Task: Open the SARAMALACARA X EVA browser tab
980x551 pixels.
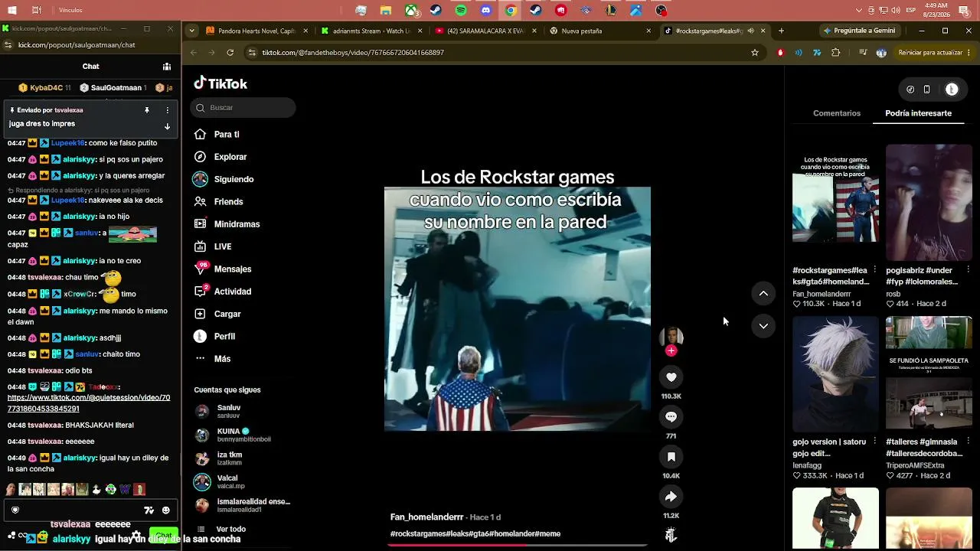Action: (x=485, y=31)
